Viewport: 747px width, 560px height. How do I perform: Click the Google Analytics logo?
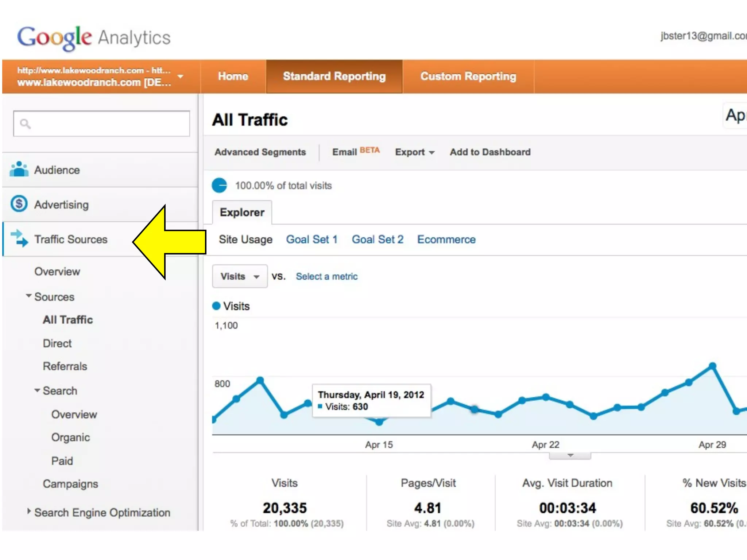pyautogui.click(x=94, y=38)
